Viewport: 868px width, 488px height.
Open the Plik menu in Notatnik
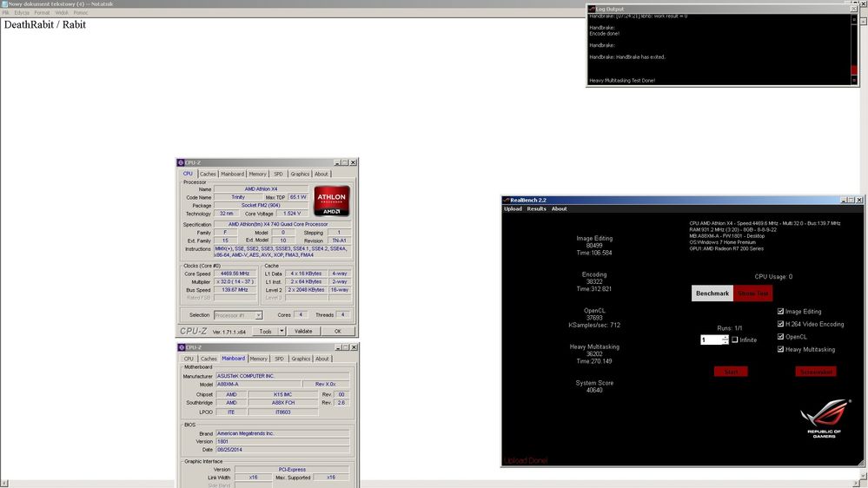click(5, 13)
